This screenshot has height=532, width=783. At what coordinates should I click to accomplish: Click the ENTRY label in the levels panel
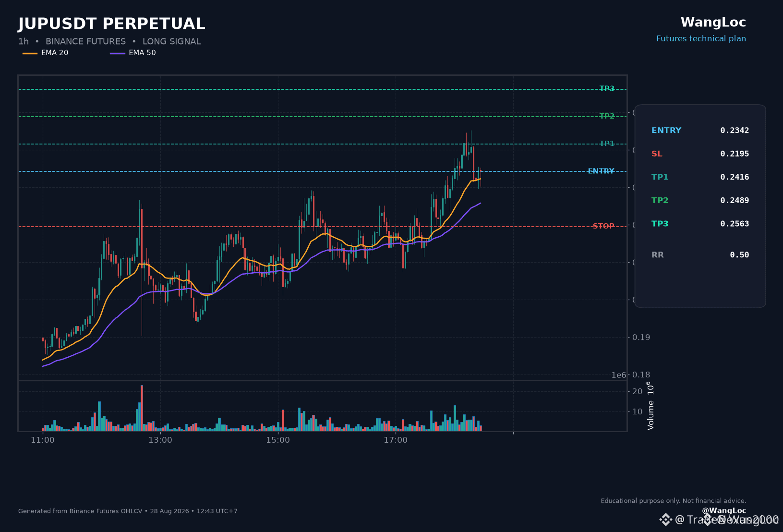666,130
